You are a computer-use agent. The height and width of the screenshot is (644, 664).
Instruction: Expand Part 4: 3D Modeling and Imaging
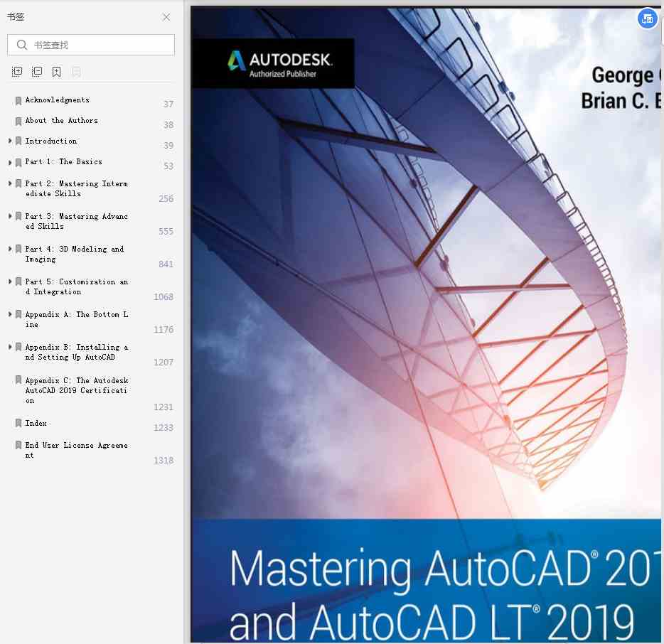pyautogui.click(x=10, y=249)
